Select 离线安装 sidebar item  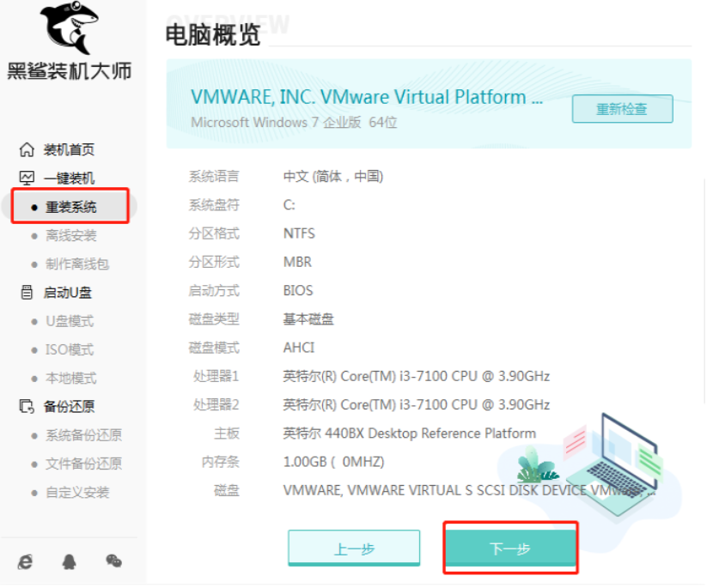[71, 235]
